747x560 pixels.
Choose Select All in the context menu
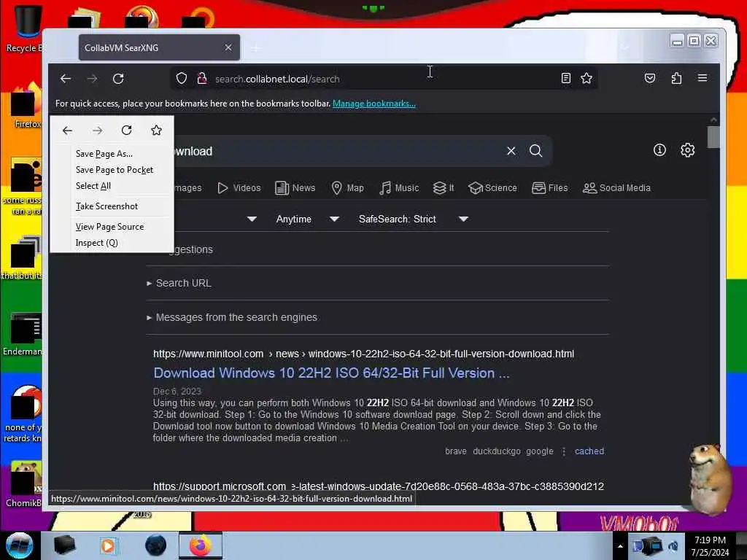point(93,186)
